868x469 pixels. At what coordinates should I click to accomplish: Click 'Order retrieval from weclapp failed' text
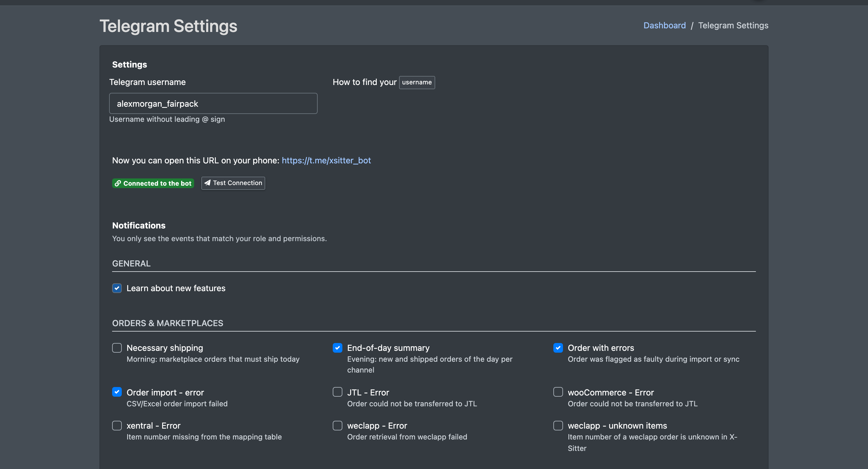coord(407,437)
